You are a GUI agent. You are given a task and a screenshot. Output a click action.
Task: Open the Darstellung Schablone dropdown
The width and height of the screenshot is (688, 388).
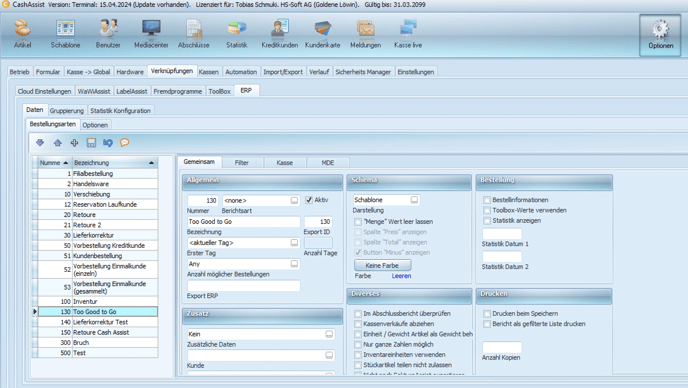click(414, 200)
